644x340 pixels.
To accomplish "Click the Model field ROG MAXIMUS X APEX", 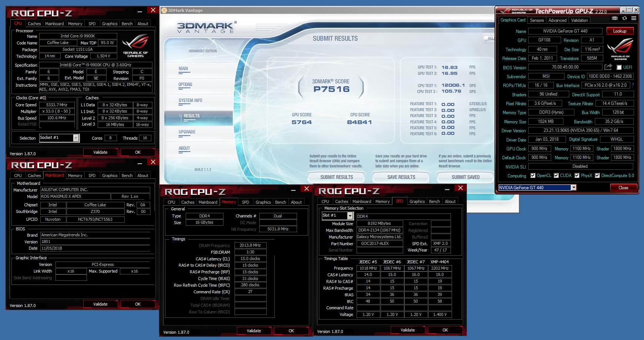I will click(75, 196).
